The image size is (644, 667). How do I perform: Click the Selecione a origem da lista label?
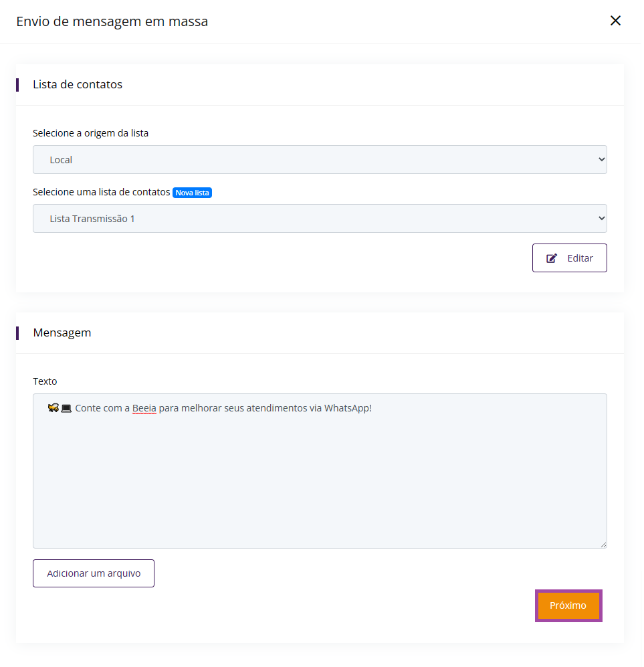pos(90,133)
